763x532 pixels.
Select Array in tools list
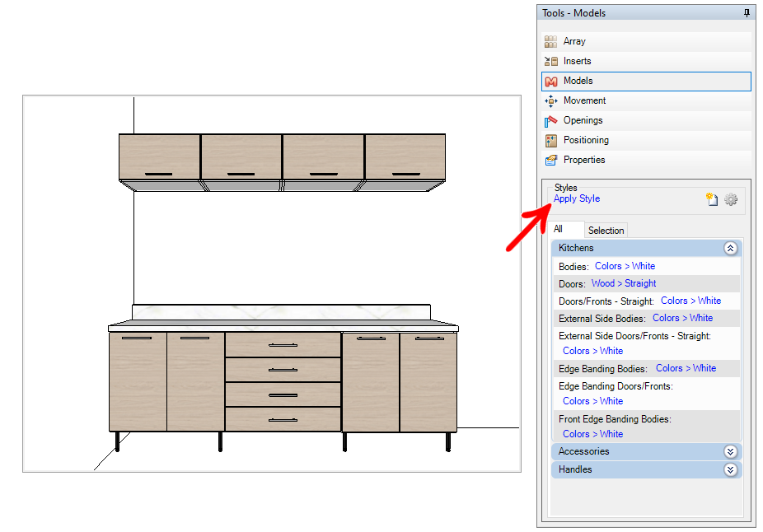[x=646, y=41]
